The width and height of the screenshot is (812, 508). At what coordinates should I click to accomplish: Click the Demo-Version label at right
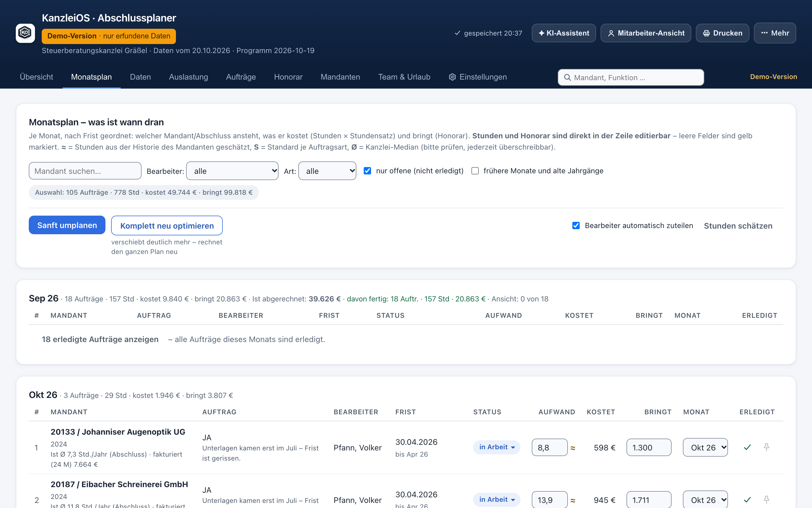(x=773, y=76)
